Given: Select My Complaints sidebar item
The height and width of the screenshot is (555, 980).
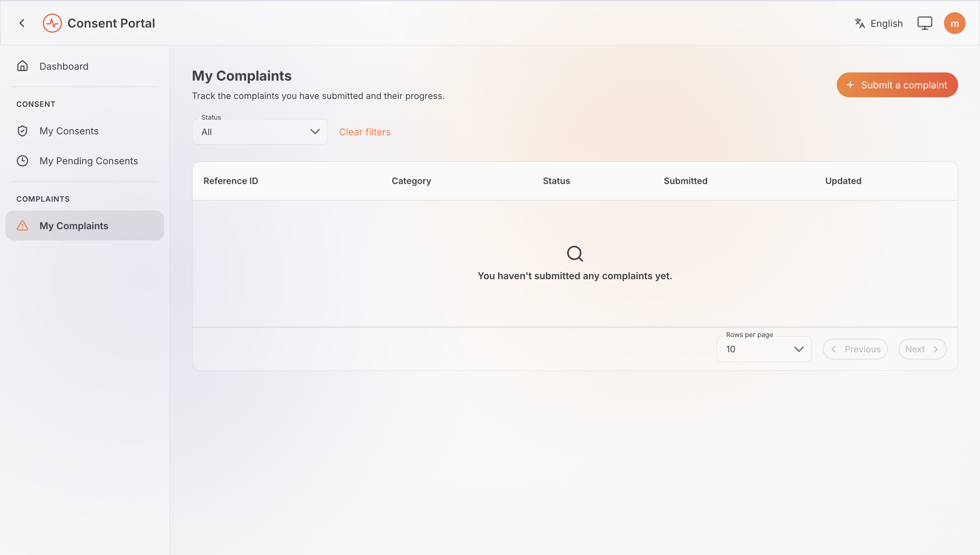Looking at the screenshot, I should click(x=85, y=226).
